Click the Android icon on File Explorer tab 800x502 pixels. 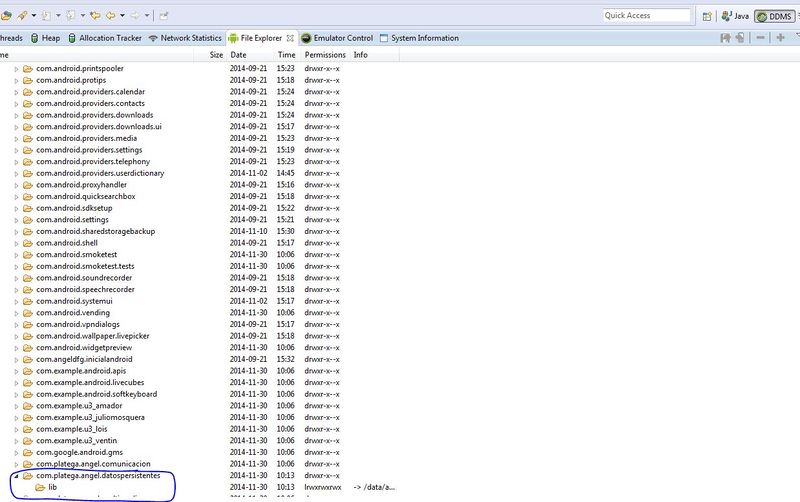tap(233, 38)
